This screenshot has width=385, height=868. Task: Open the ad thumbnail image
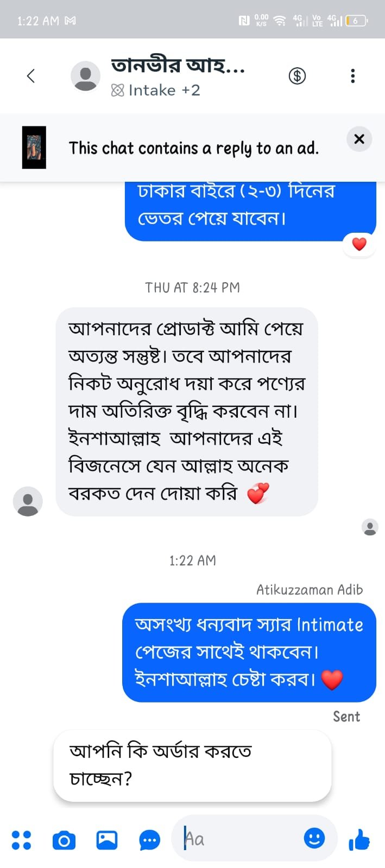(x=34, y=148)
